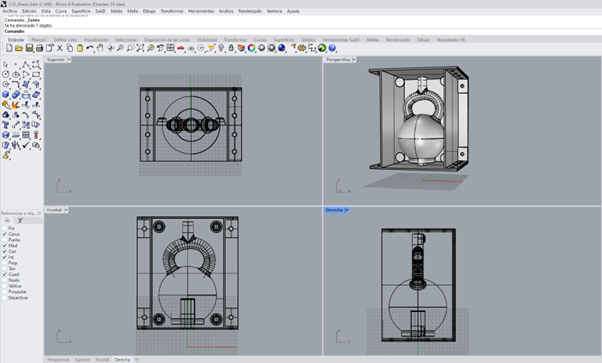Open the Perspectiva viewport dropdown arrow

(354, 60)
